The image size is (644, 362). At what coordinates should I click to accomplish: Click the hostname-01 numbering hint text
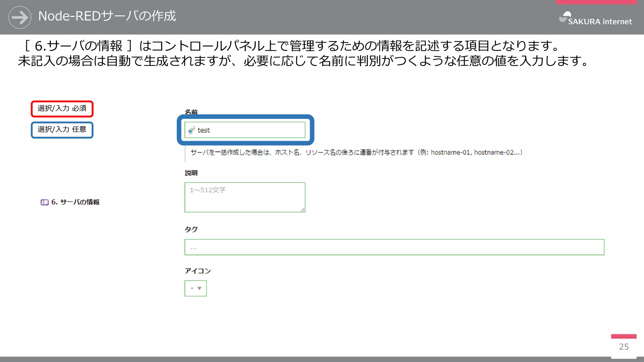point(357,152)
